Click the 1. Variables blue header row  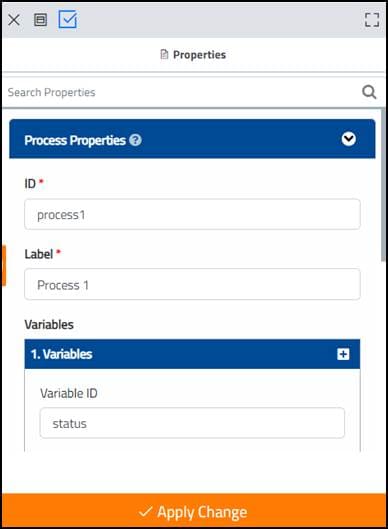(x=192, y=354)
